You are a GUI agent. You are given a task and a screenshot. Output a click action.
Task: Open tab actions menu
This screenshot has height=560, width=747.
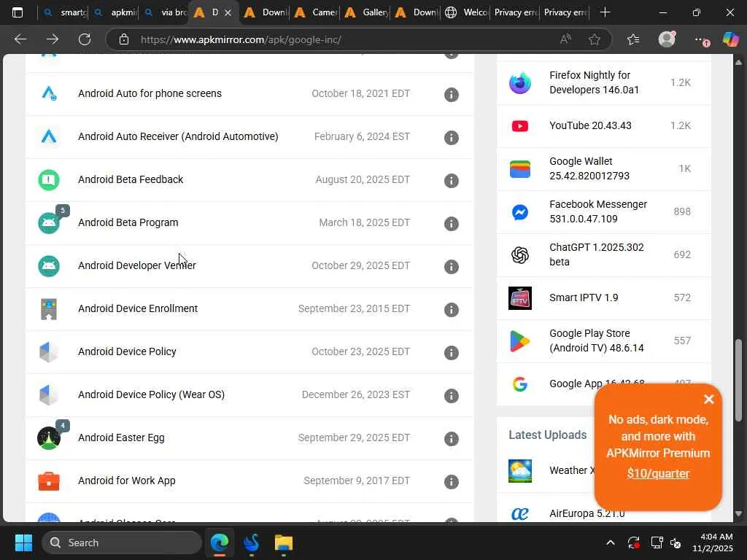(x=18, y=12)
